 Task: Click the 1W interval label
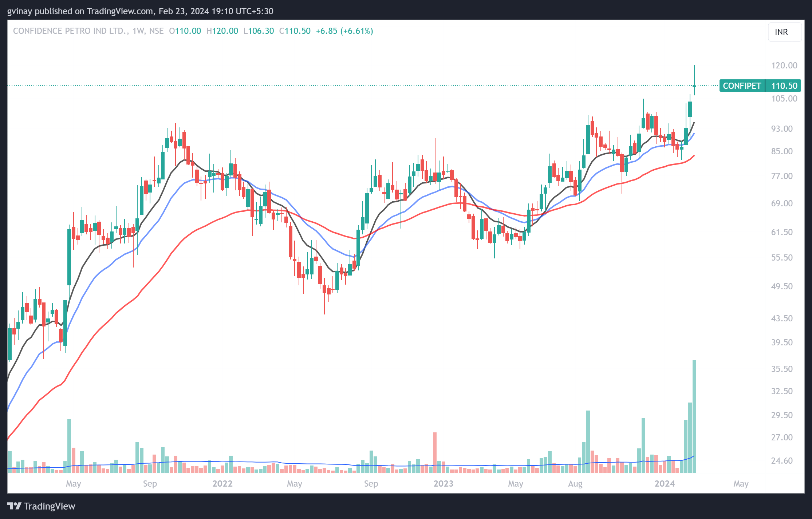[138, 31]
